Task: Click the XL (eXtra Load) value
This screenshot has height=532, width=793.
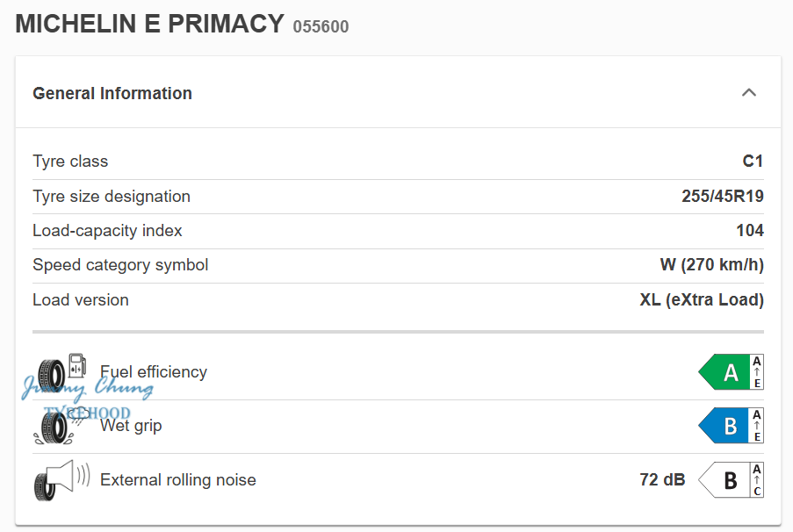Action: point(702,300)
